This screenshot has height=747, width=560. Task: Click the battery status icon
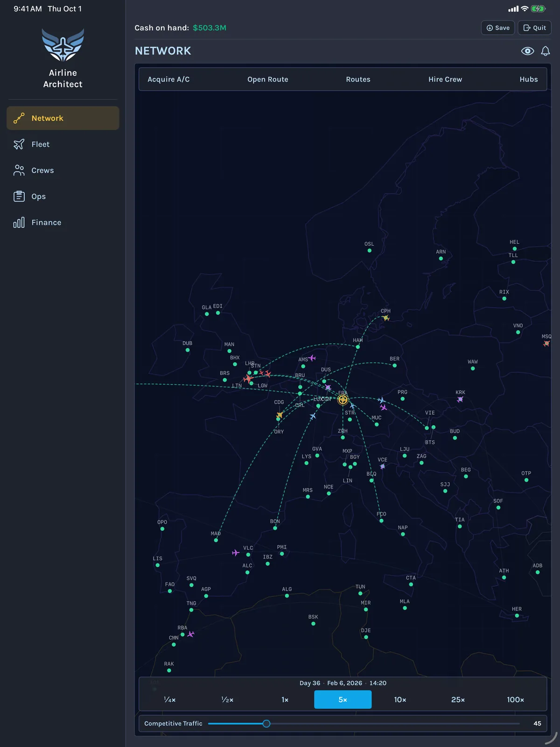click(x=538, y=9)
